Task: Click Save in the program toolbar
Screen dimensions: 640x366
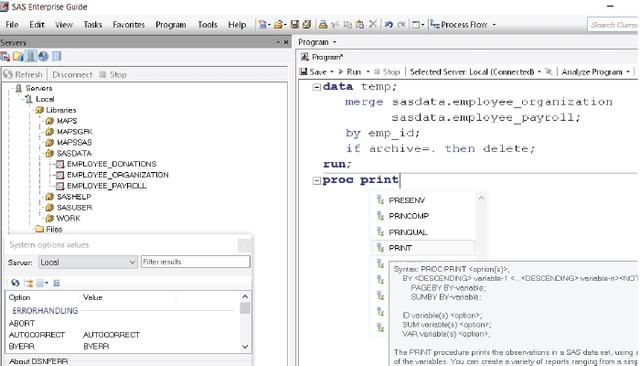Action: coord(313,72)
